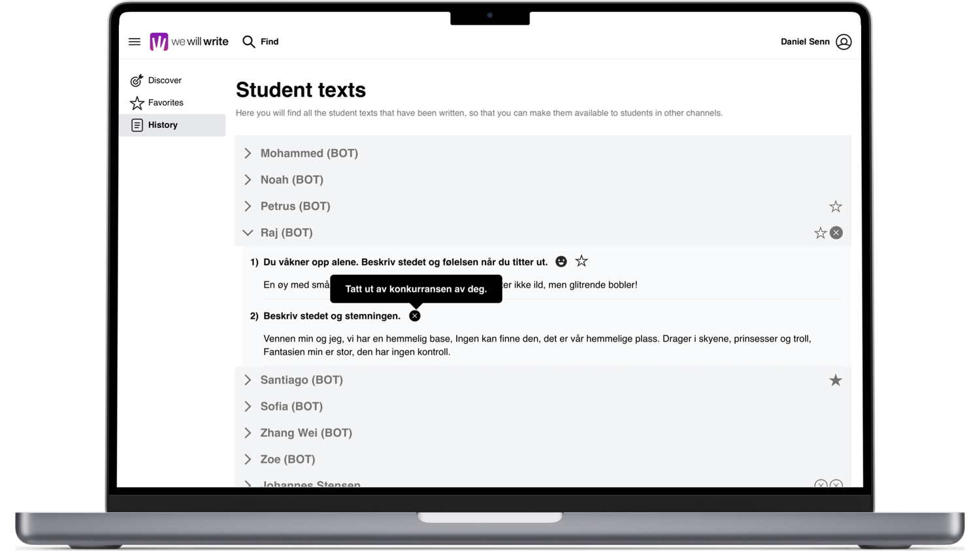Click the Find search icon
Image resolution: width=980 pixels, height=551 pixels.
[249, 41]
